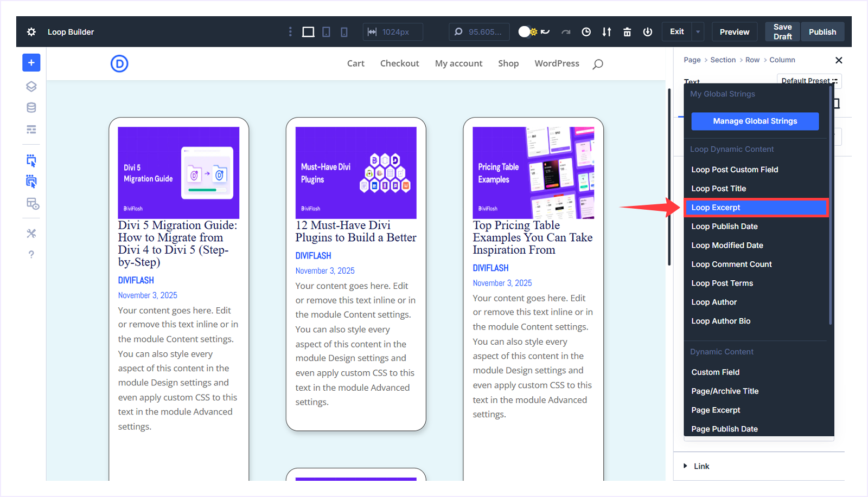Click the help question mark icon
The image size is (868, 497).
click(31, 255)
